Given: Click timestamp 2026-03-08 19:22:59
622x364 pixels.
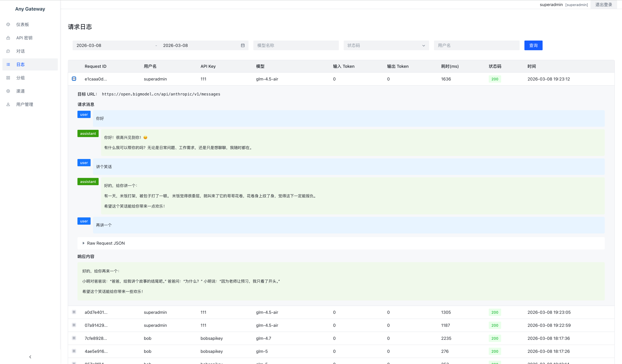Looking at the screenshot, I should (549, 325).
